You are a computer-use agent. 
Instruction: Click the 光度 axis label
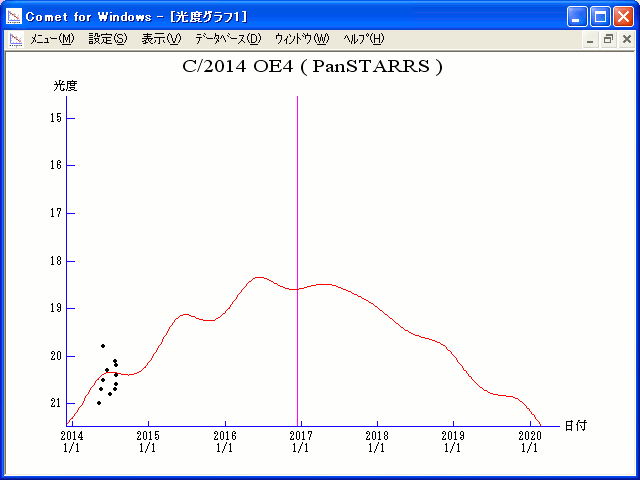(x=65, y=86)
